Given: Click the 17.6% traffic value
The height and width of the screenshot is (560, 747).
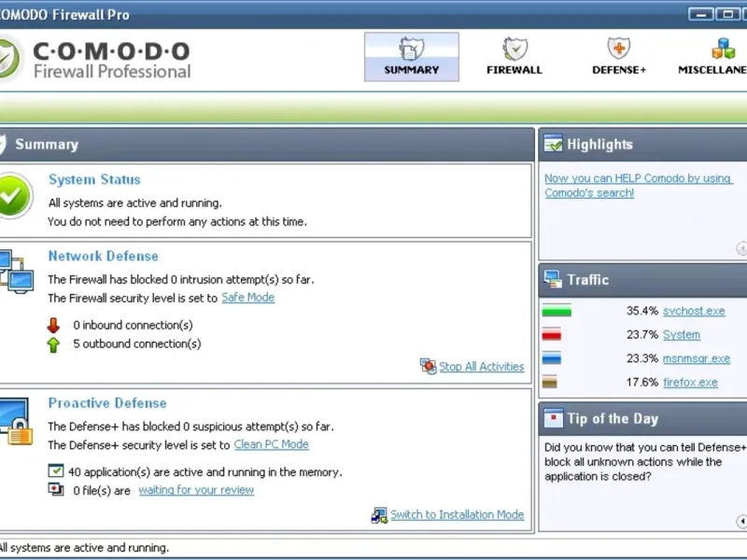Looking at the screenshot, I should tap(642, 383).
